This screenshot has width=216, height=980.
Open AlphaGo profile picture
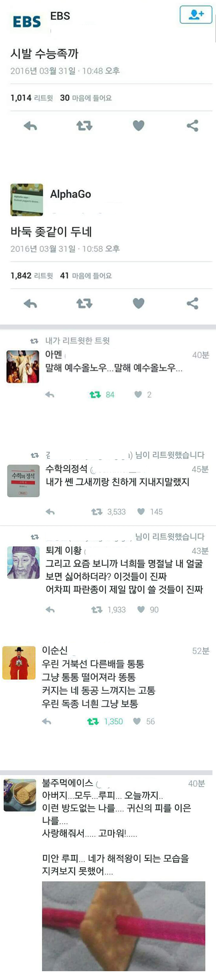(27, 200)
